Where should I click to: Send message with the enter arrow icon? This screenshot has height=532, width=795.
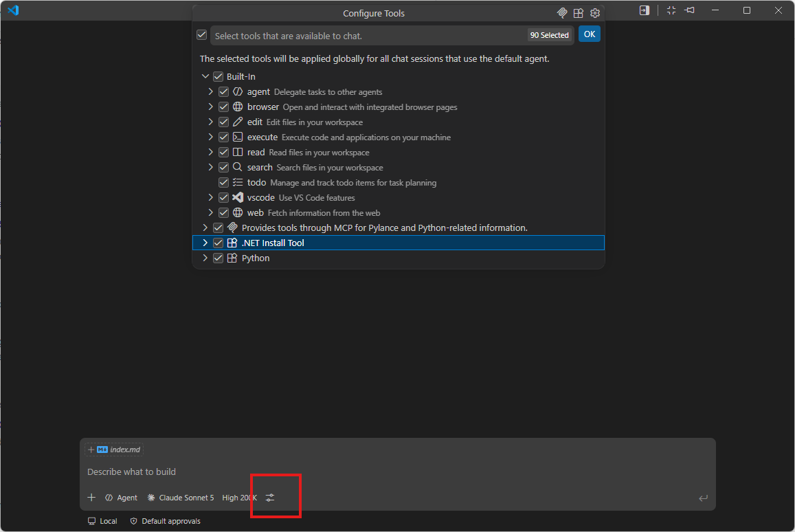coord(703,498)
